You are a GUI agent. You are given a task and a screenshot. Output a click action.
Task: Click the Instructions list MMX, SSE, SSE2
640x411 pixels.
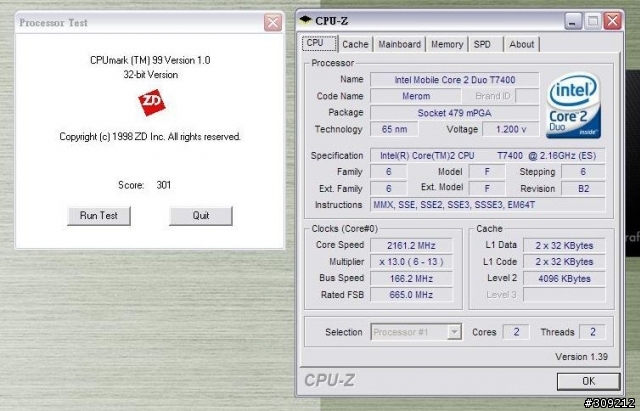point(488,204)
